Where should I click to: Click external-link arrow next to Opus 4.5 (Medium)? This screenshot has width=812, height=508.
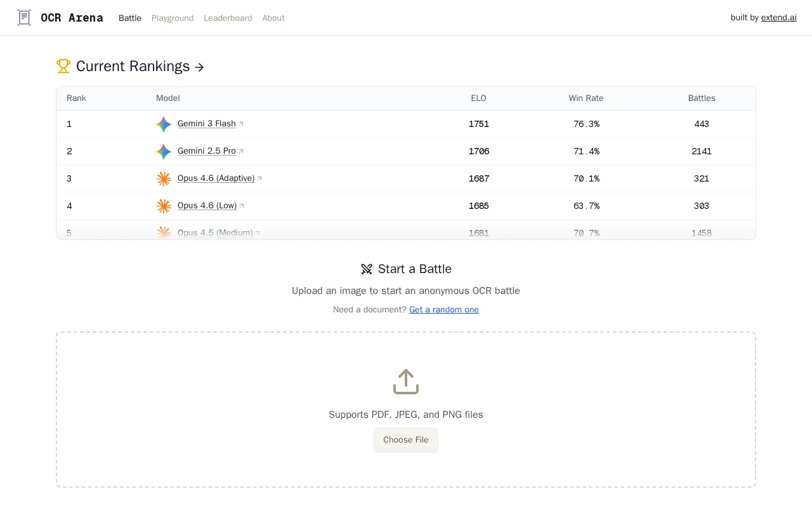click(x=258, y=233)
